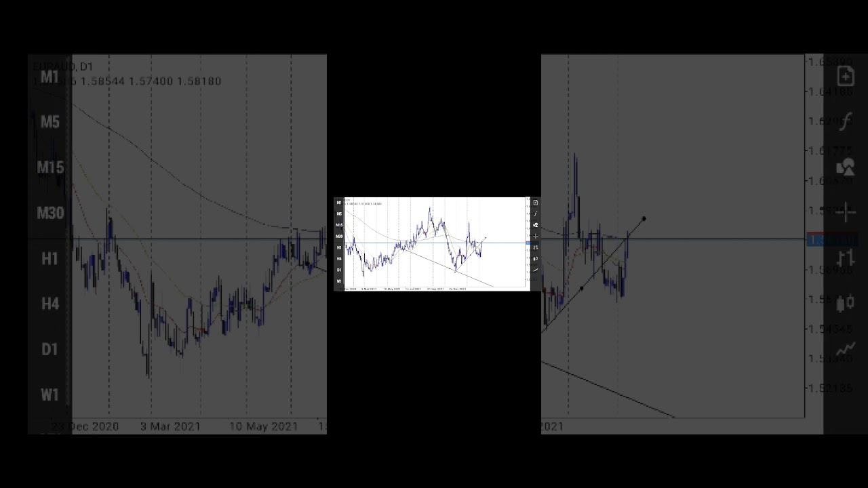868x488 pixels.
Task: Open the line chart icon in enlarged toolbar
Action: 845,349
